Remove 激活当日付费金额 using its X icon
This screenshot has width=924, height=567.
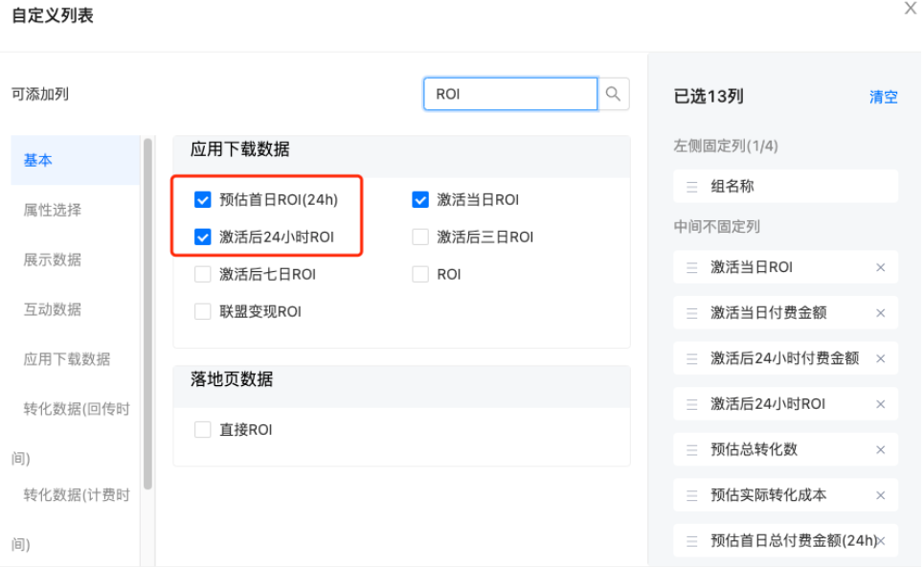[x=880, y=313]
